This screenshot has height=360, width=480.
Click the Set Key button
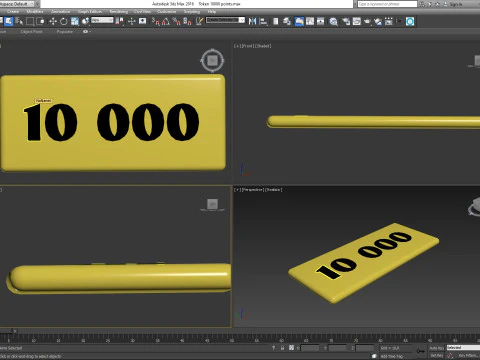click(x=436, y=356)
